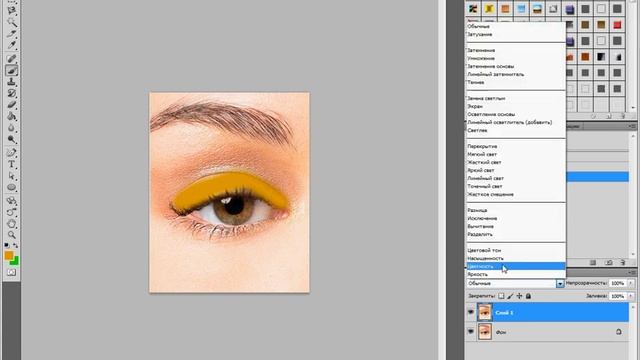Image resolution: width=640 pixels, height=360 pixels.
Task: Select the Слой 1 layer name
Action: coord(504,313)
